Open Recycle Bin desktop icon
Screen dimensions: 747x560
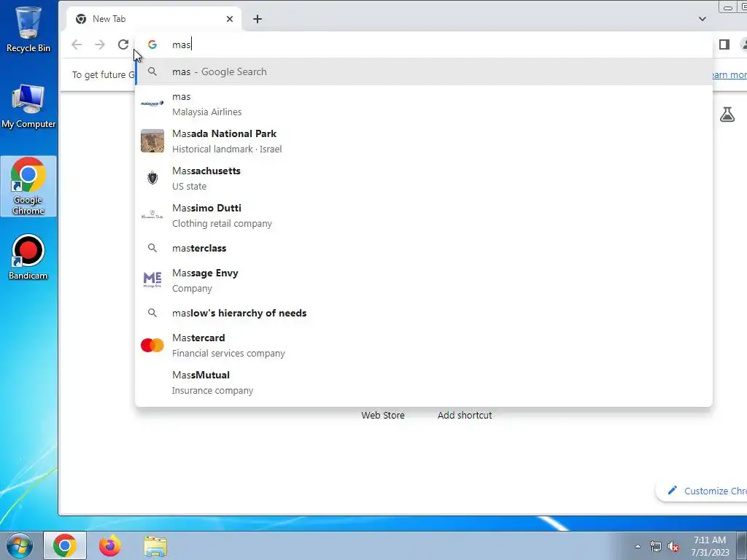[28, 29]
